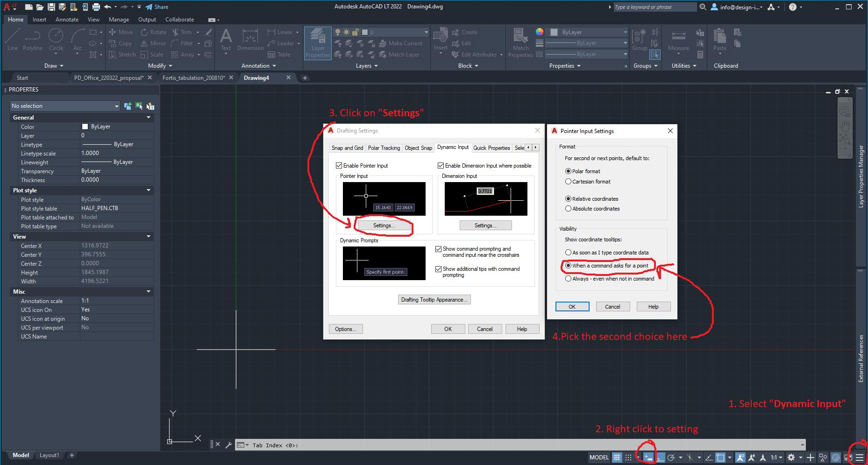Select the Text annotation tool
This screenshot has width=868, height=465.
[226, 39]
